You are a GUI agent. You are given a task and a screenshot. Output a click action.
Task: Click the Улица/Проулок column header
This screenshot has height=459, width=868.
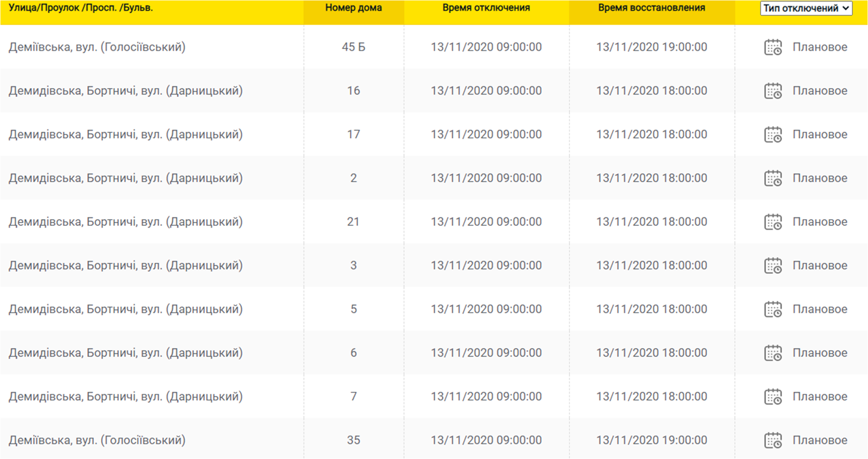81,8
